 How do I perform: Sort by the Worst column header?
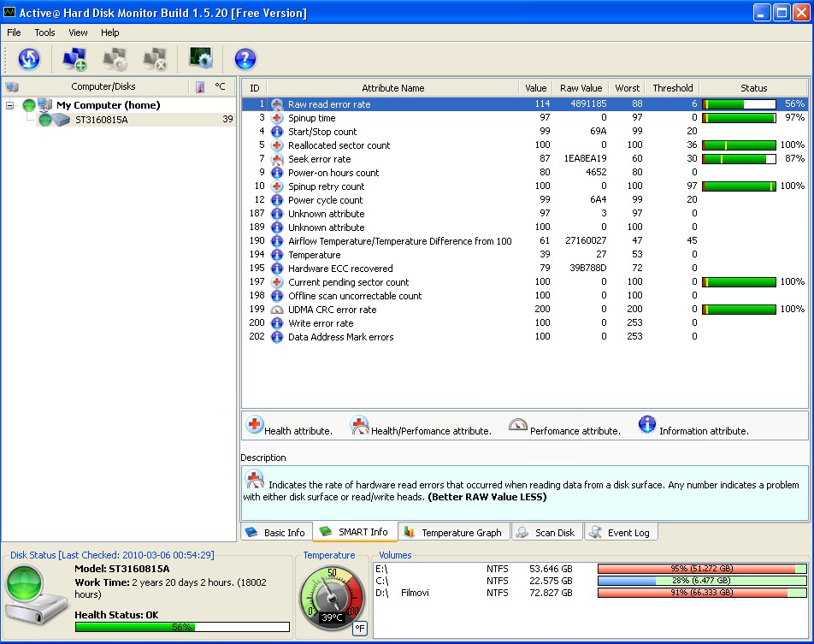coord(627,88)
